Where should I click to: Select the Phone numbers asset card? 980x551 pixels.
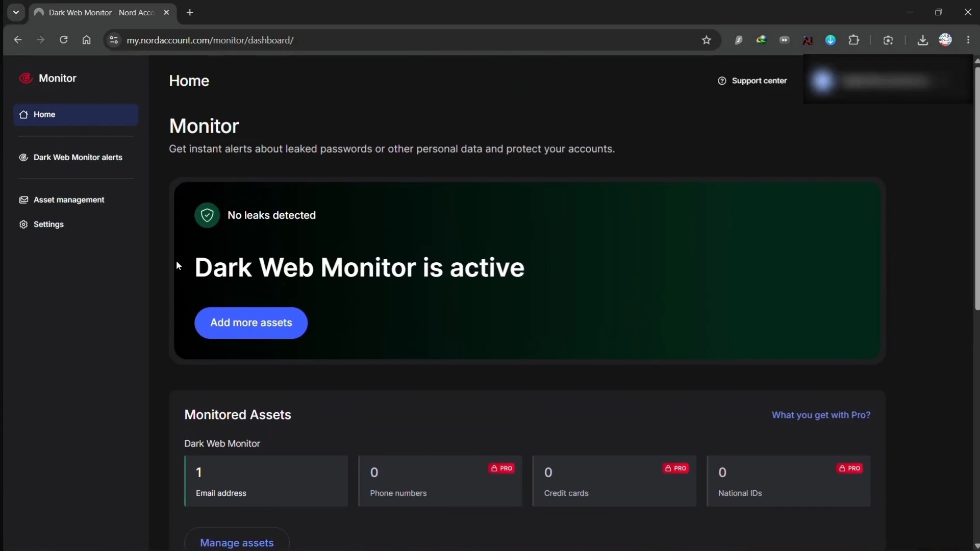coord(440,481)
